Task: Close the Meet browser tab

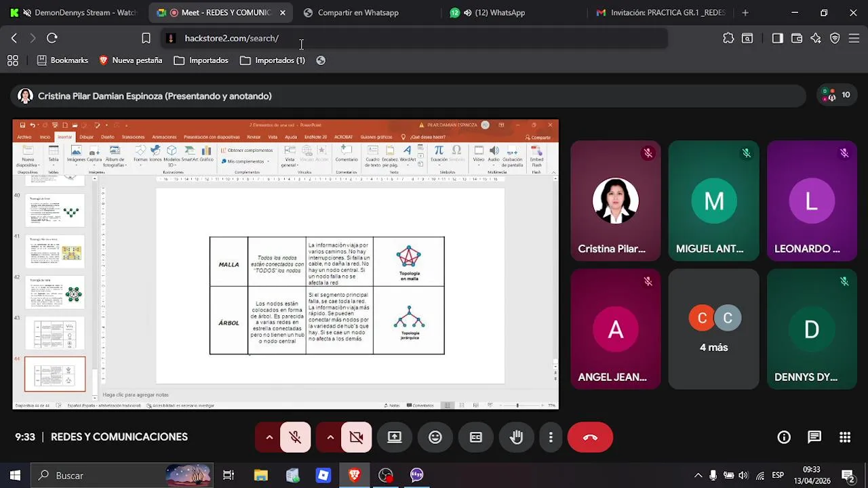Action: (283, 12)
